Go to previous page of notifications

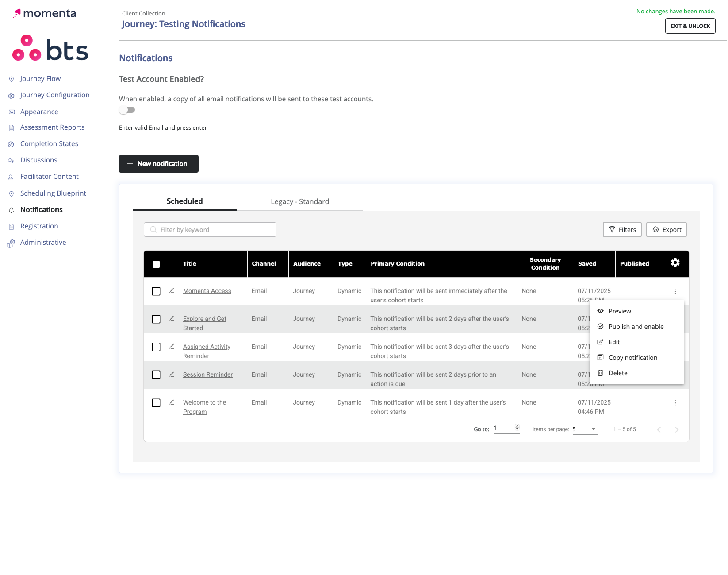659,430
